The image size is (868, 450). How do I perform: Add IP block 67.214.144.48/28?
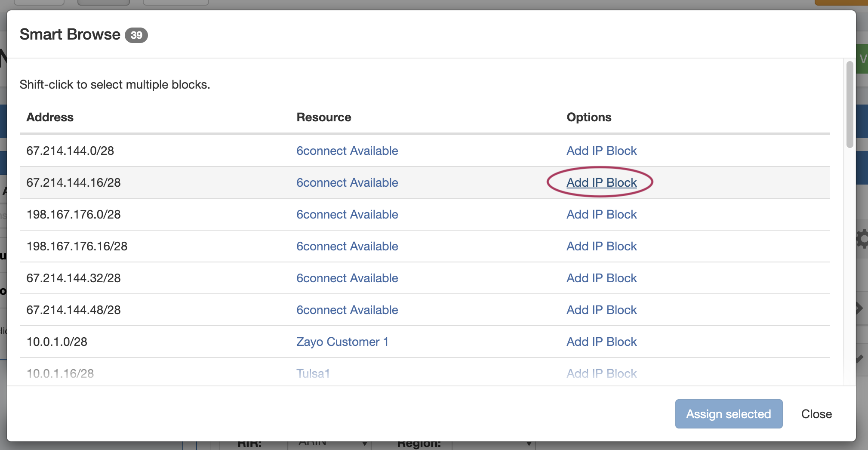click(601, 310)
